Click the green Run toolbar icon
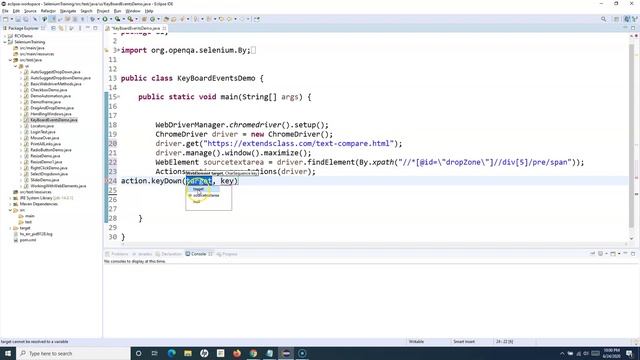This screenshot has height=360, width=640. click(105, 19)
